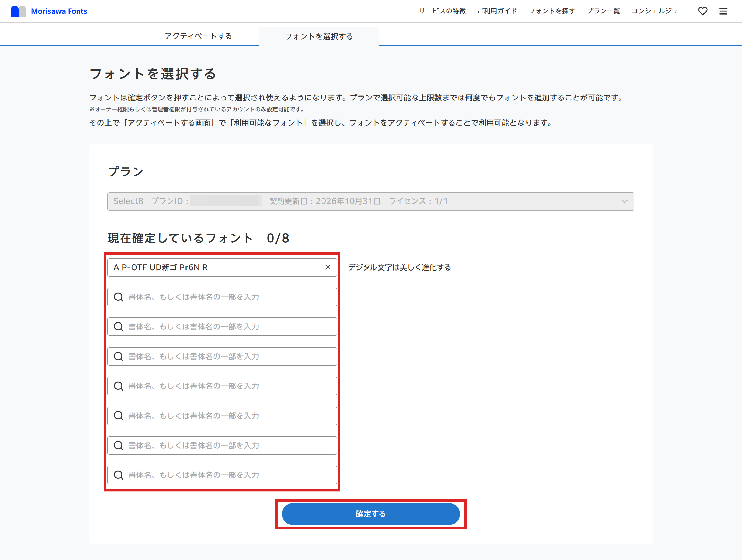Viewport: 742px width, 560px height.
Task: Click the fifth empty font name input field
Action: 222,416
